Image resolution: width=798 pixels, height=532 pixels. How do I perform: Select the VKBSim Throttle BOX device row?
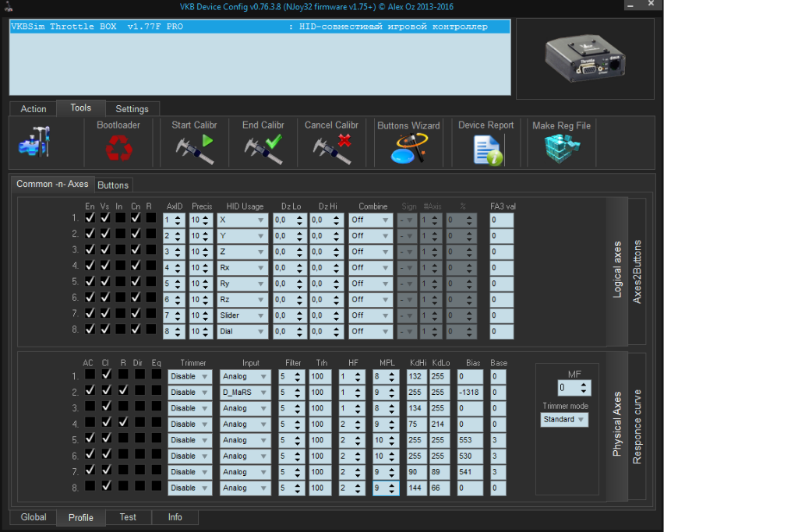(x=260, y=26)
